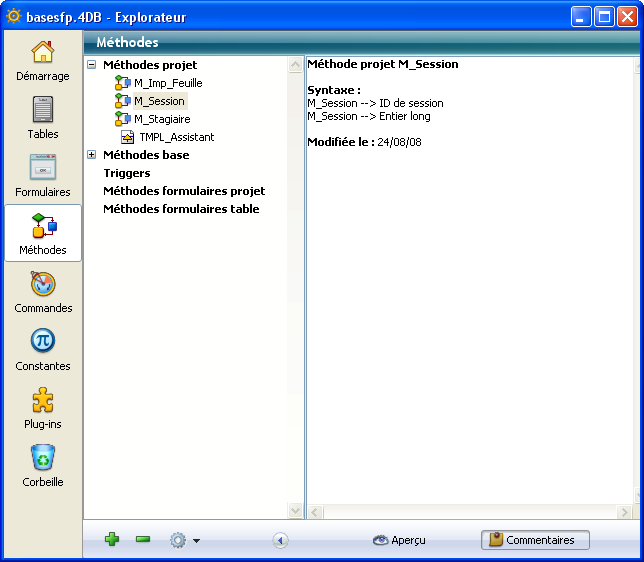Toggle the Commentaires button
The image size is (644, 562).
point(535,540)
